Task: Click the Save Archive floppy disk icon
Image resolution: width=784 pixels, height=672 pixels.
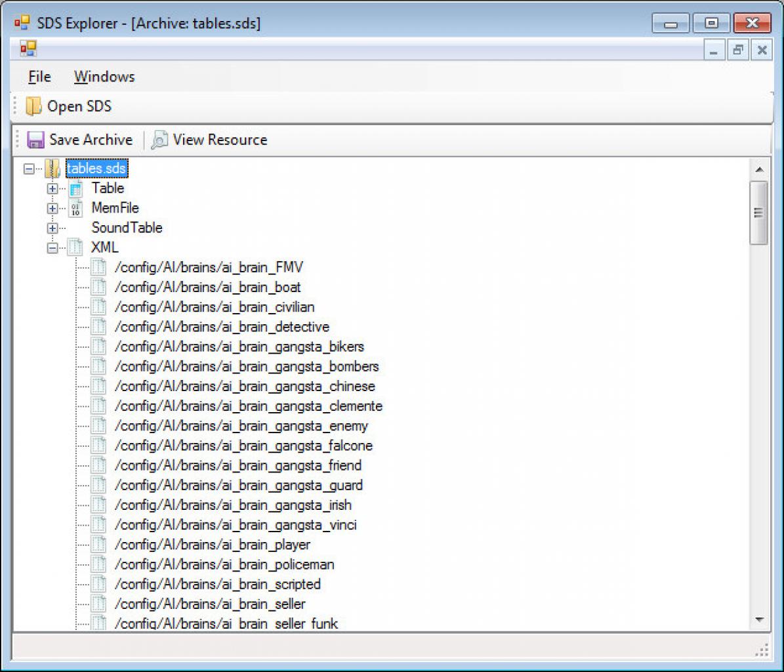Action: tap(35, 140)
